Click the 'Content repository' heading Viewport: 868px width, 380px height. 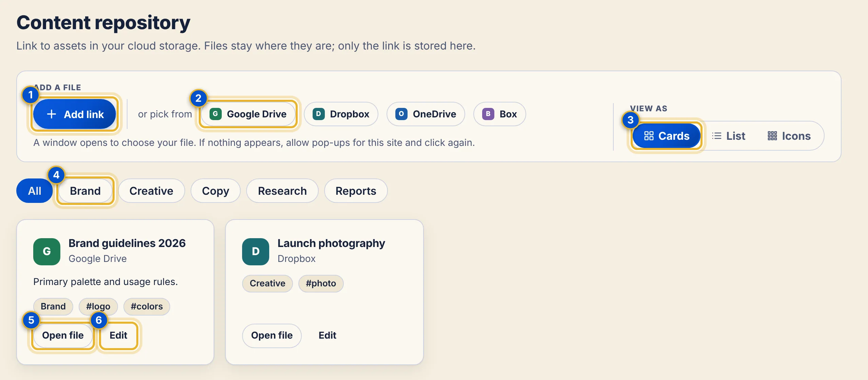pyautogui.click(x=103, y=23)
